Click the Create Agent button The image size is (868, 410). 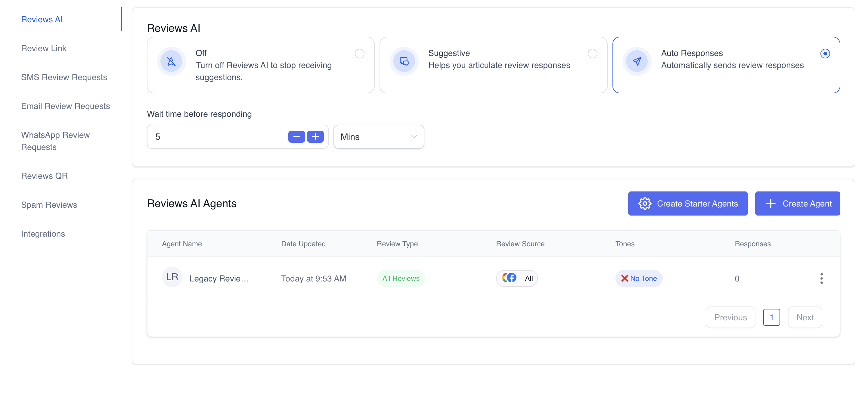coord(797,204)
